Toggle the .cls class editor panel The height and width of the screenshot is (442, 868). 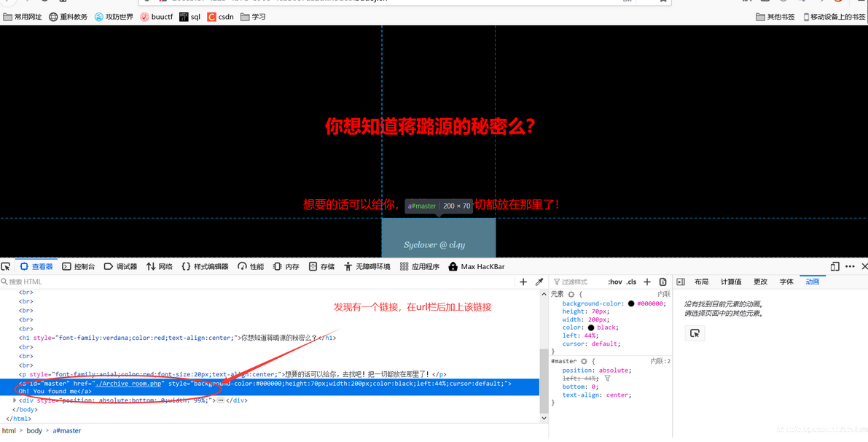(632, 282)
